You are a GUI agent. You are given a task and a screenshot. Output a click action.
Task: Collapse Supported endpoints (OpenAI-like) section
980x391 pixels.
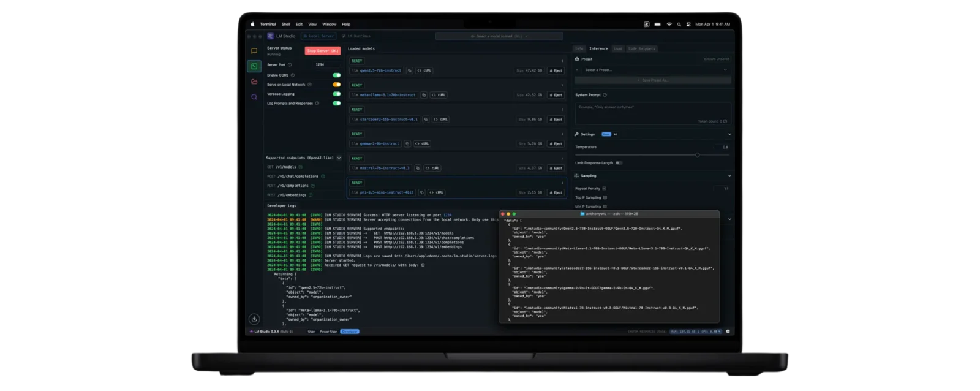[339, 158]
